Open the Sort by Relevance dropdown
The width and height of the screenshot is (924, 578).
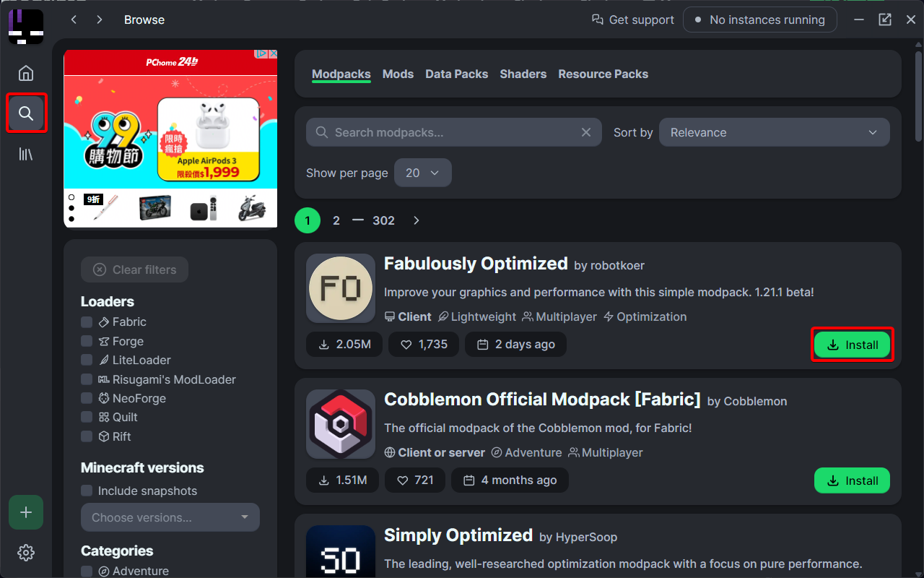(x=774, y=132)
